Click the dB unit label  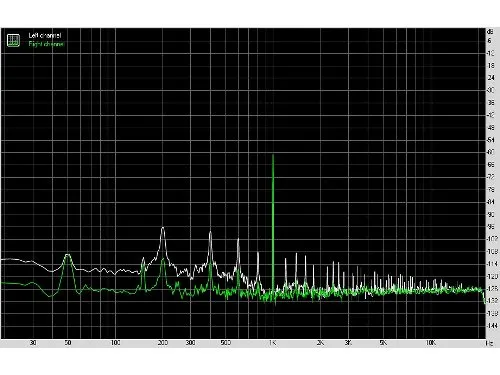point(490,32)
